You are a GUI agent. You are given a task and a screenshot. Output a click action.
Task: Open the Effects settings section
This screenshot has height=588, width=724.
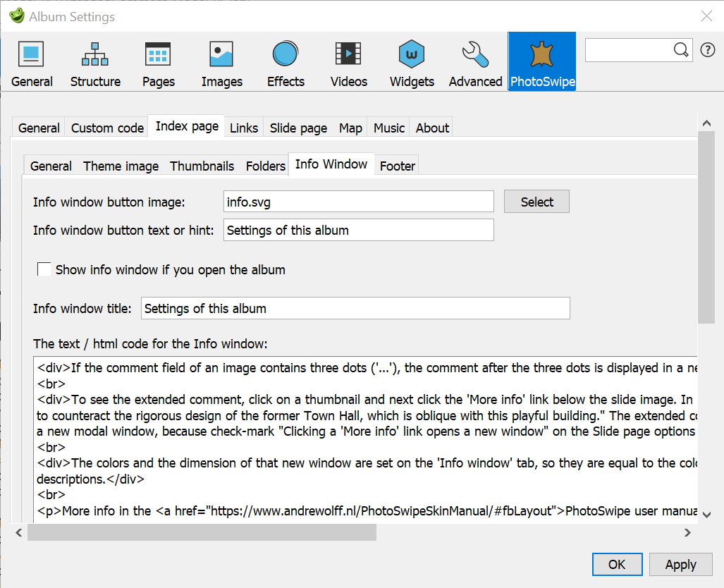pos(286,63)
